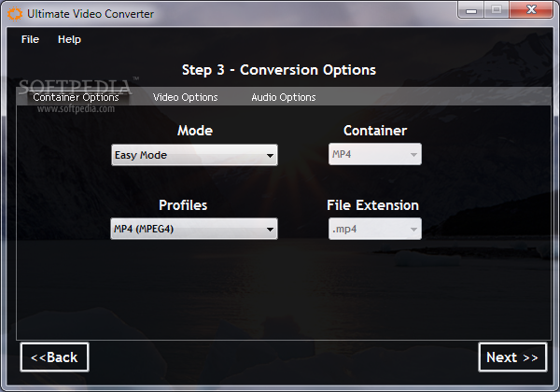Click the Ultimate Video Converter app icon
Screen dimensions: 560x392
pos(15,14)
